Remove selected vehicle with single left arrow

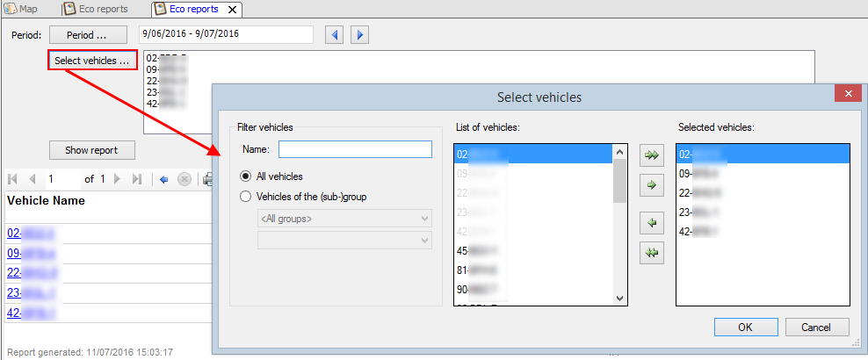coord(652,223)
